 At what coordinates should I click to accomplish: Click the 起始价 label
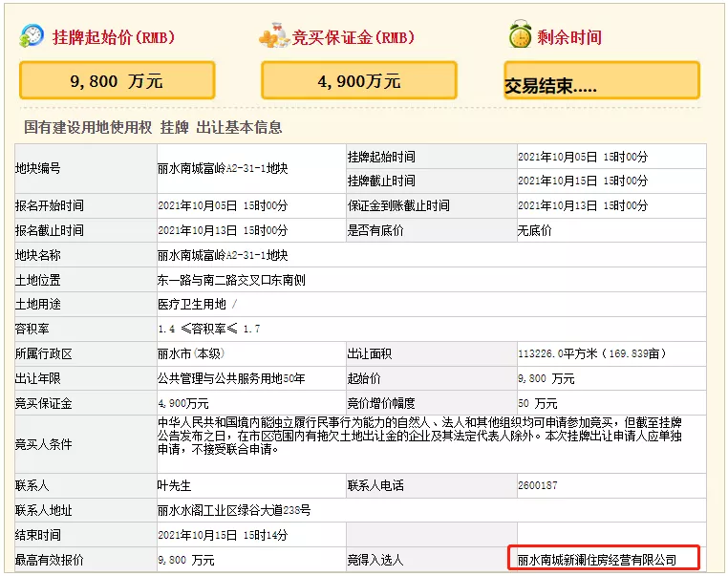pyautogui.click(x=364, y=378)
